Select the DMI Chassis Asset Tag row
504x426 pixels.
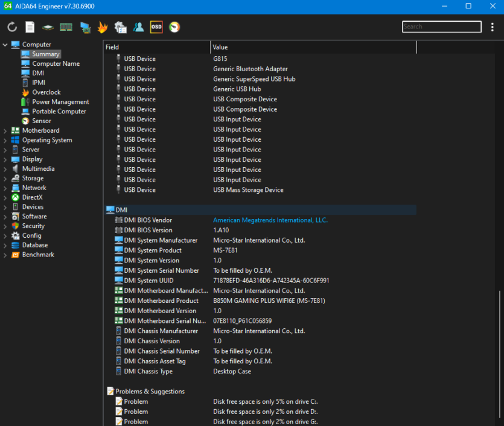click(x=260, y=361)
